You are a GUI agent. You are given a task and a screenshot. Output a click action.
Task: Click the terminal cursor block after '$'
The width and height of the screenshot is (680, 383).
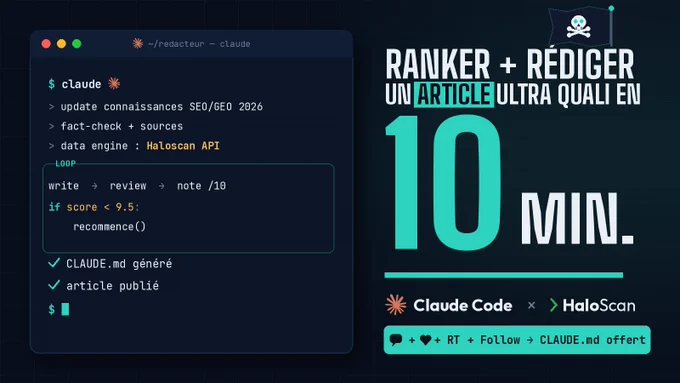click(x=65, y=309)
